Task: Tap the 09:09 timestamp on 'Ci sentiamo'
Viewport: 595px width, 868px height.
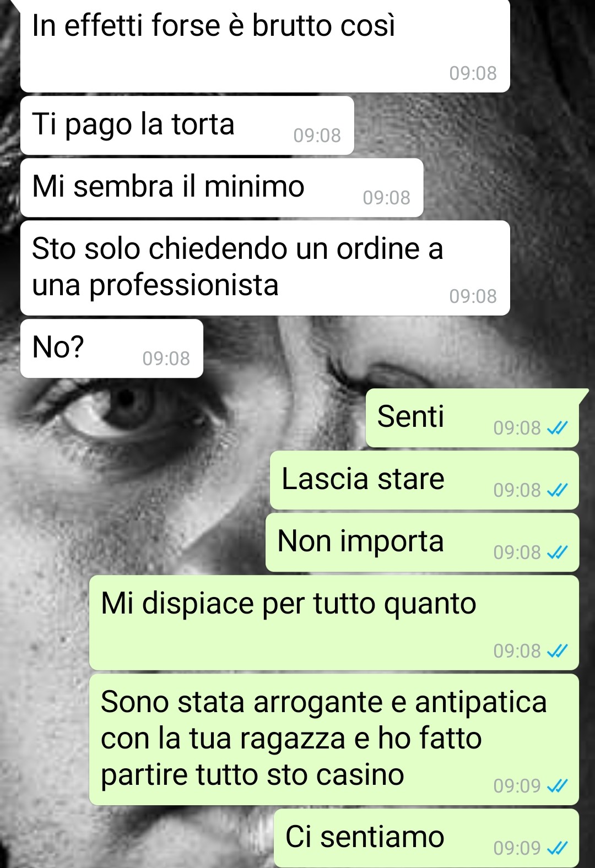Action: coord(517,848)
